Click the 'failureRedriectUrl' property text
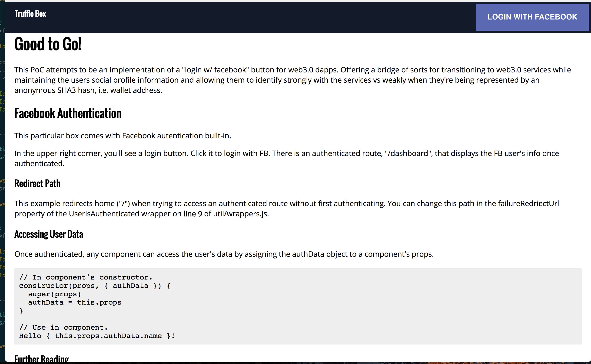Viewport: 591px width, 364px height. [528, 204]
